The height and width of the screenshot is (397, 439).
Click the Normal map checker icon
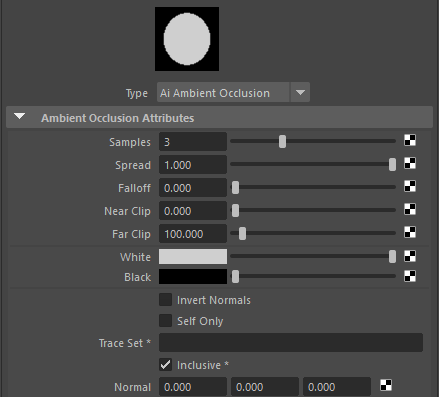click(x=386, y=385)
